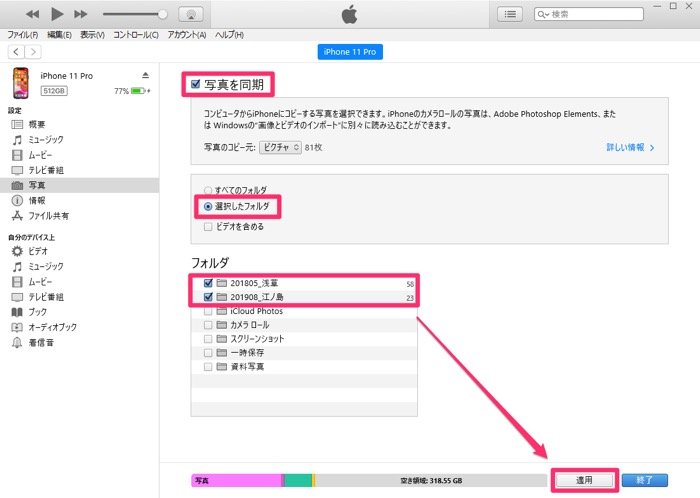
Task: Uncheck the 201908_江ノ島 folder
Action: [208, 297]
